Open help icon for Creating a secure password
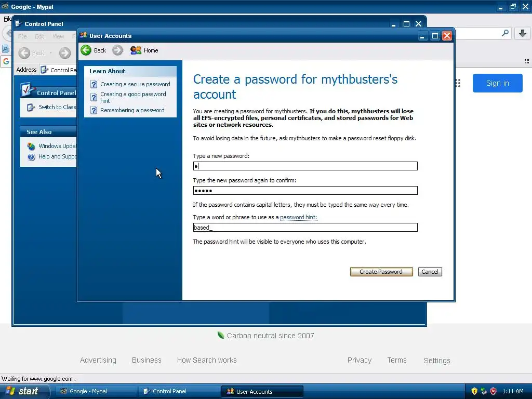The height and width of the screenshot is (399, 532). coord(94,84)
